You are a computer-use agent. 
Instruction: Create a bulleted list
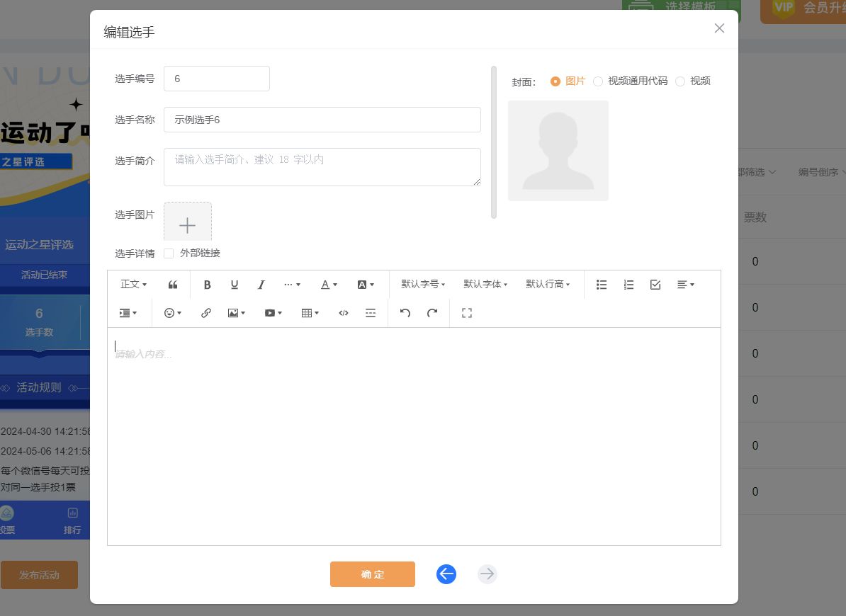click(x=602, y=285)
